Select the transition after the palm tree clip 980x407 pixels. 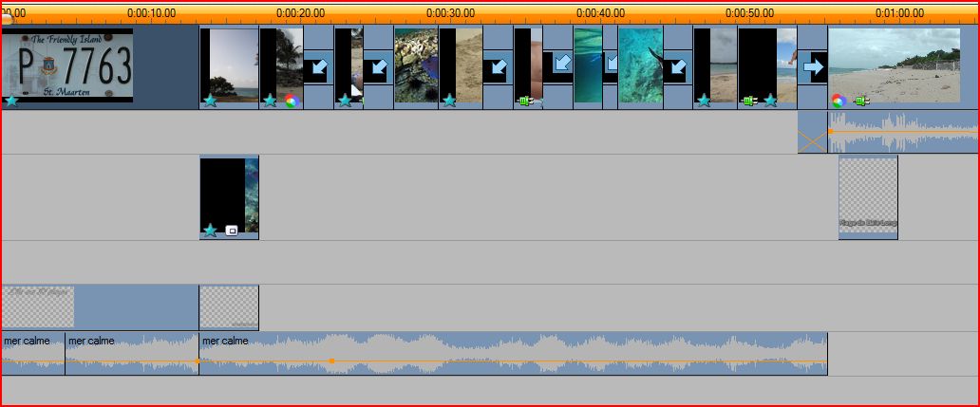(318, 67)
